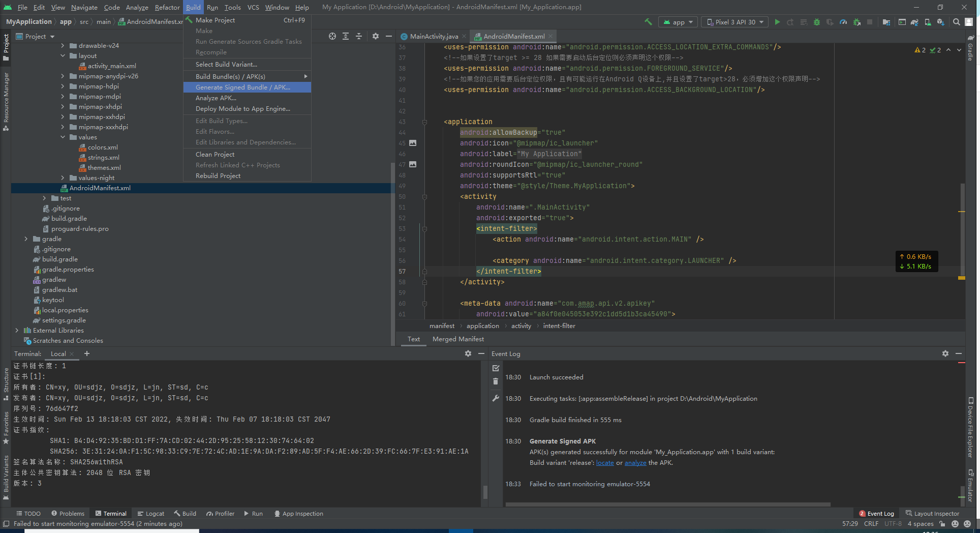Expand the test folder
This screenshot has height=533, width=980.
coord(45,198)
